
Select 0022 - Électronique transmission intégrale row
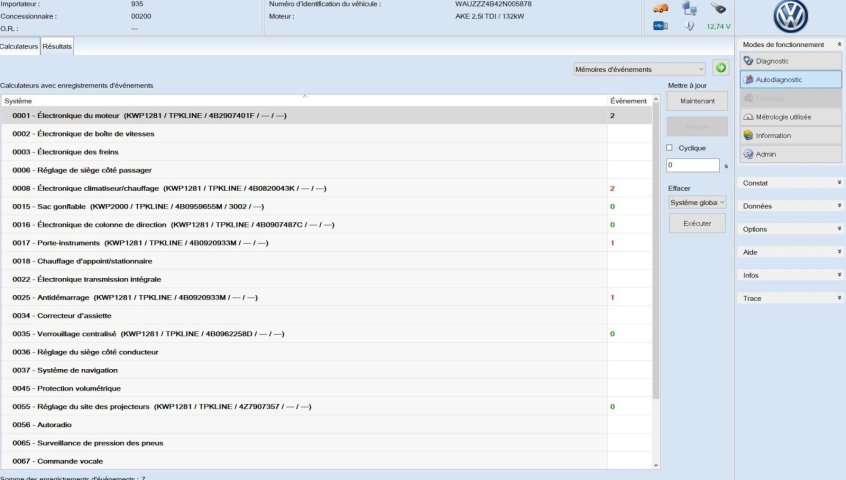(326, 279)
